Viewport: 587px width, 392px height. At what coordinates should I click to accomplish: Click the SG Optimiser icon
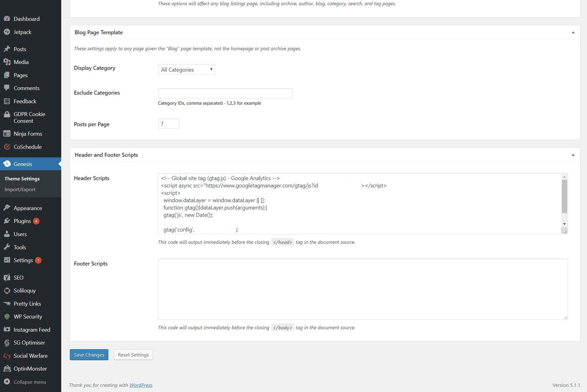click(7, 342)
